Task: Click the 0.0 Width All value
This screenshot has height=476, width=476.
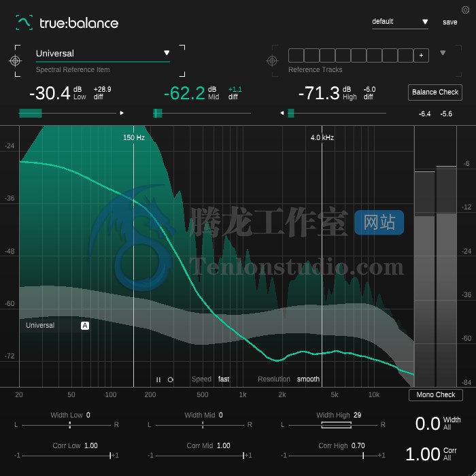Action: (x=428, y=424)
